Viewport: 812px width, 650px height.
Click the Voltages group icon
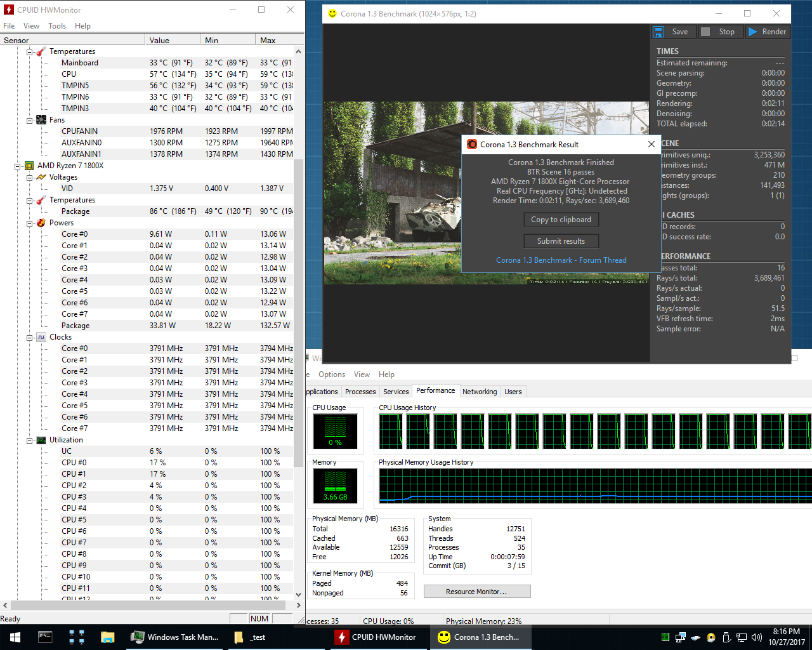point(41,177)
